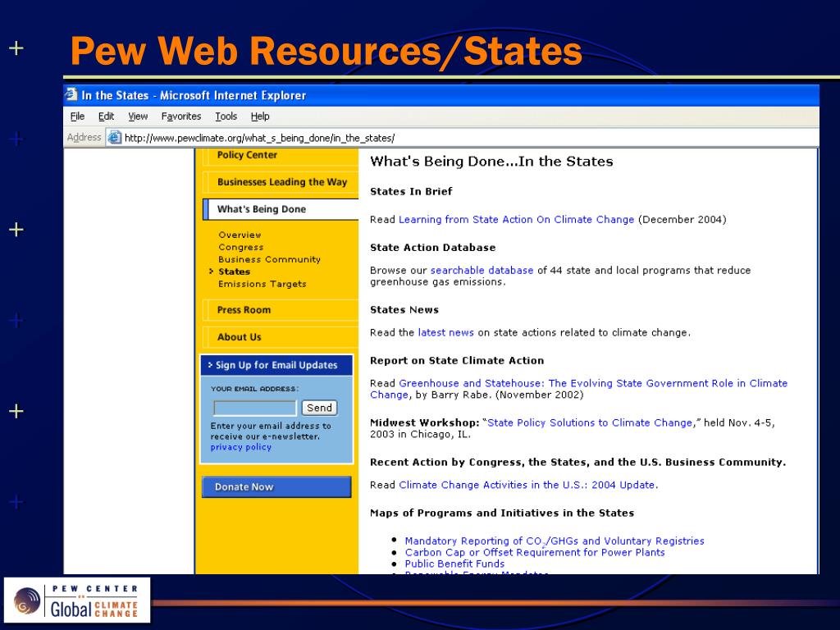Viewport: 840px width, 630px height.
Task: Open the Help menu
Action: point(260,116)
